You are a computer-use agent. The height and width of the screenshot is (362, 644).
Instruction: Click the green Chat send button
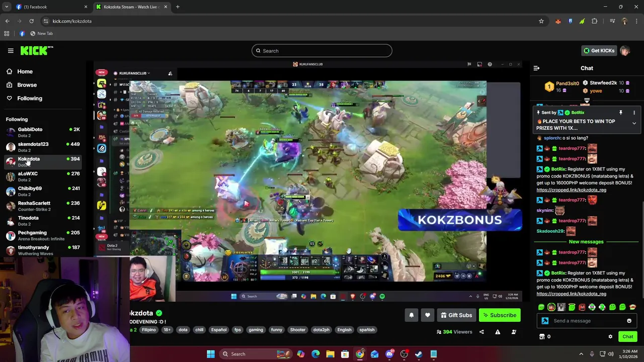coord(627,337)
